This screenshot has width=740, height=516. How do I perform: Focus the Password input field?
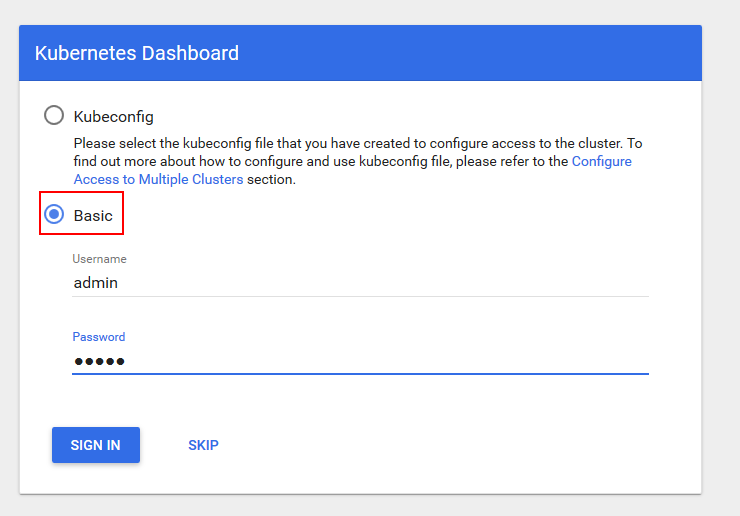(x=360, y=361)
